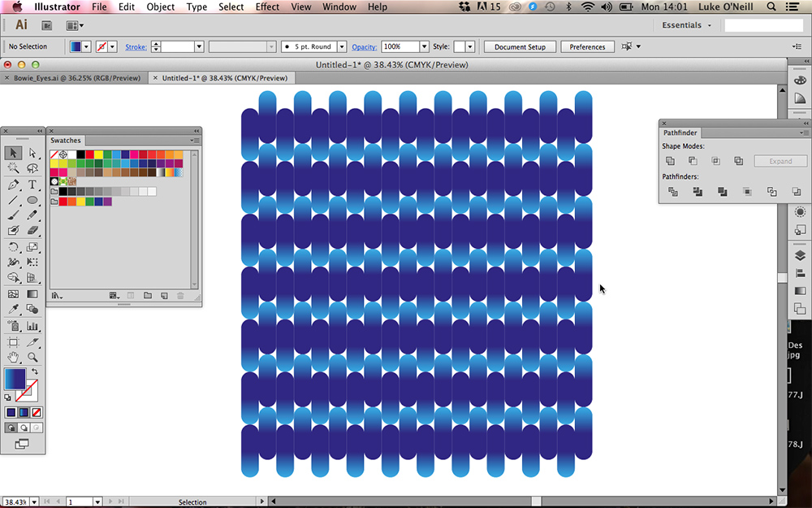812x508 pixels.
Task: Change the screen mode button
Action: coord(22,445)
